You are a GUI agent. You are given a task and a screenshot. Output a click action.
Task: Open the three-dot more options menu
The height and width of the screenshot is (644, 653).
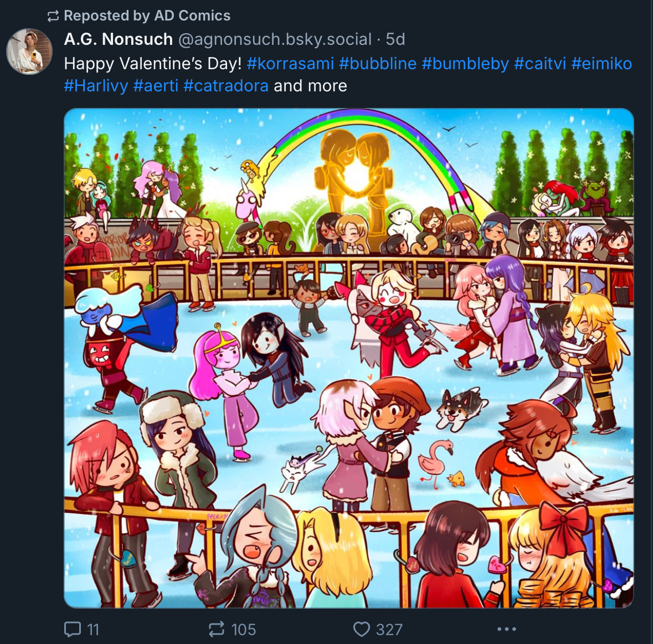506,629
